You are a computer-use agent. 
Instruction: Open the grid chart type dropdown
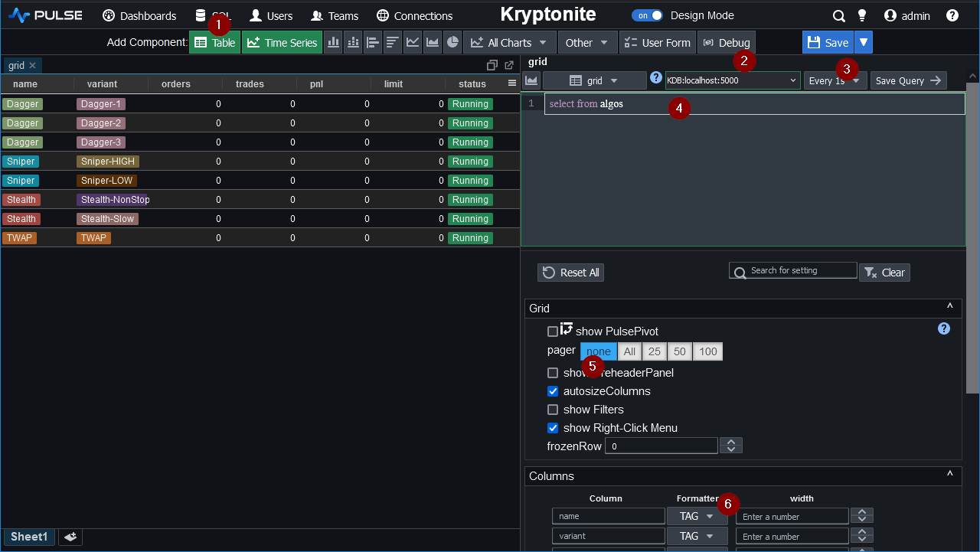click(x=594, y=80)
